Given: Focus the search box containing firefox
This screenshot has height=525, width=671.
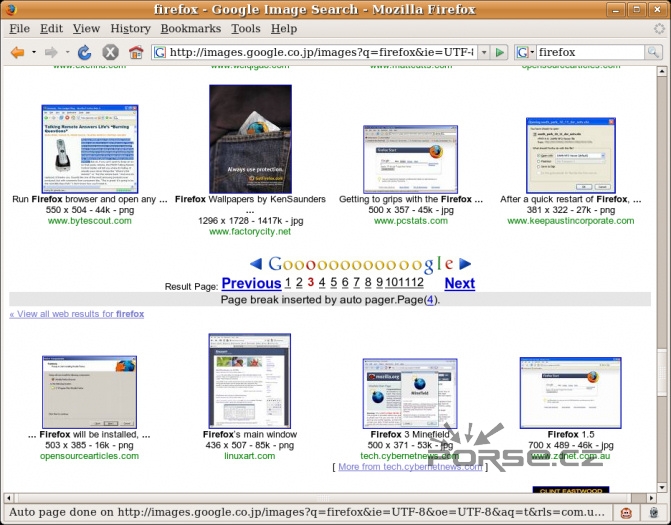Looking at the screenshot, I should click(x=591, y=52).
